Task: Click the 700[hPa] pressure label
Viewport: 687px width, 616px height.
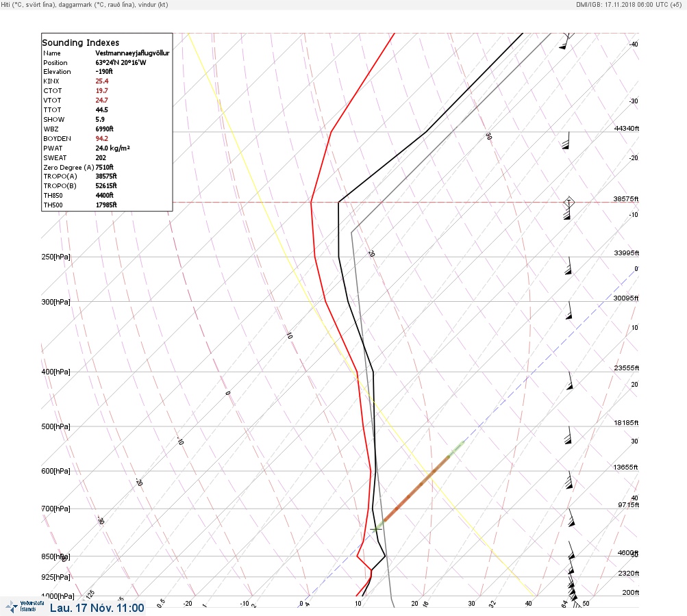Action: 55,509
